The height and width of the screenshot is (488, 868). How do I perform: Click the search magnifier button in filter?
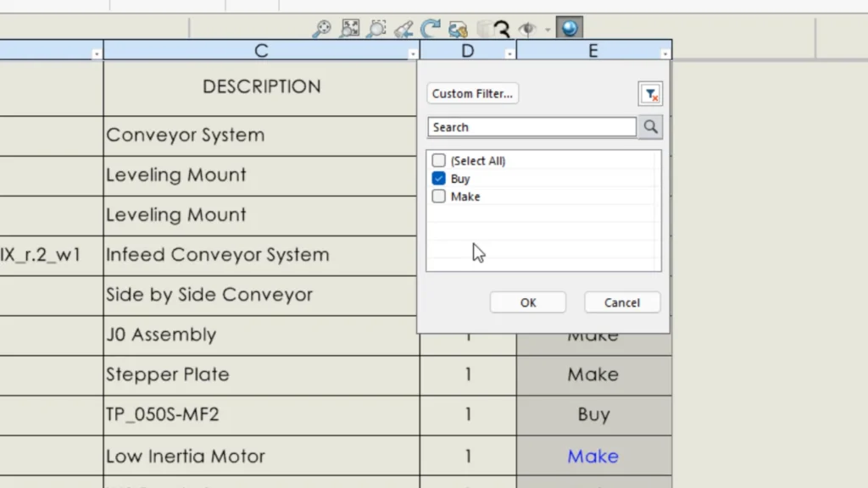coord(650,127)
